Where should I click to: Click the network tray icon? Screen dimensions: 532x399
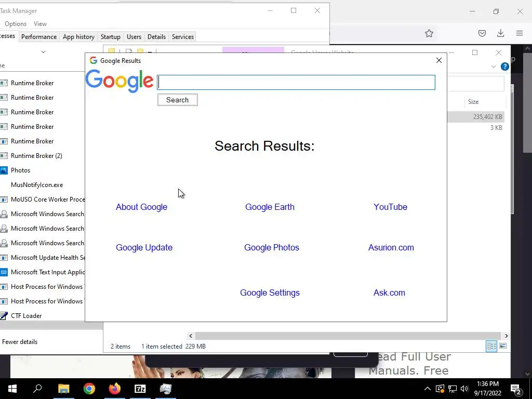(453, 389)
